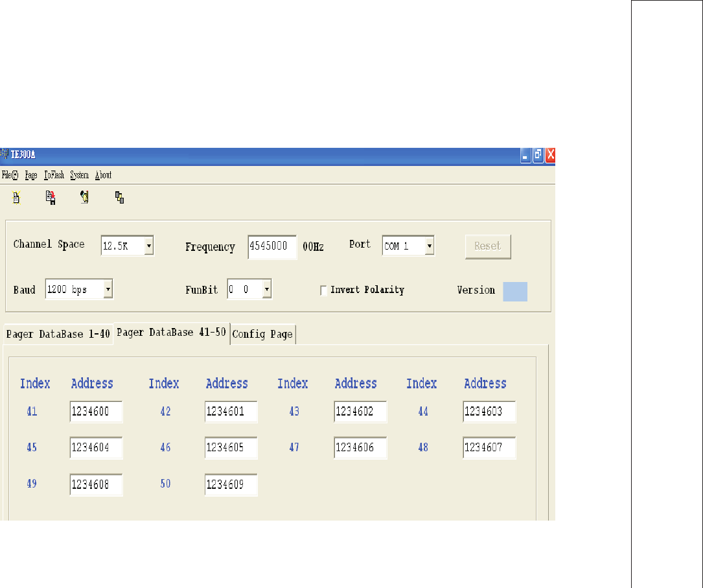Select the Pager DataBase 41-50 tab
703x588 pixels.
click(171, 333)
